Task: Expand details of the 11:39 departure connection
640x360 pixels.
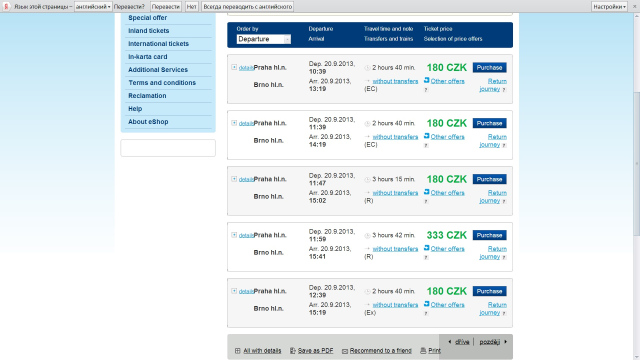Action: pyautogui.click(x=234, y=123)
